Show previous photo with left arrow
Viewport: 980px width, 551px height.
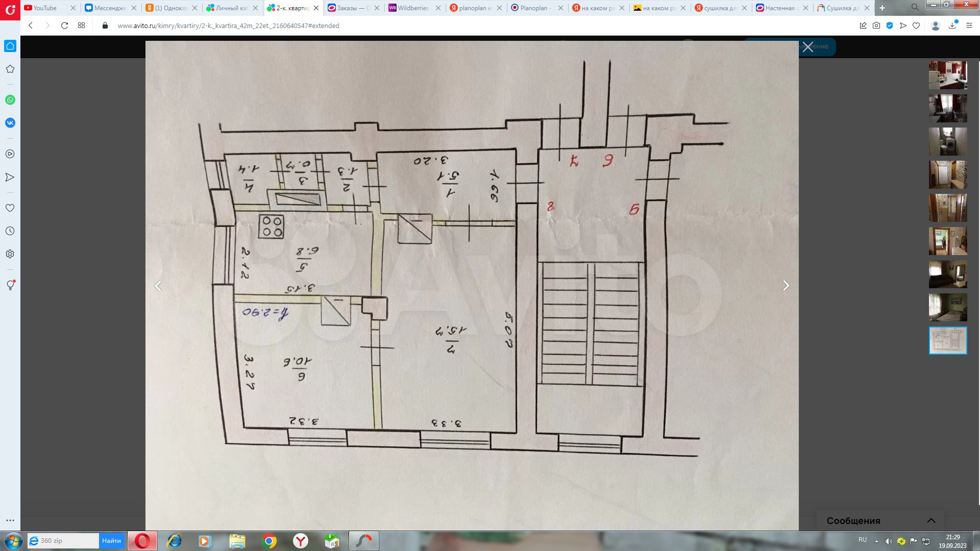pyautogui.click(x=158, y=286)
